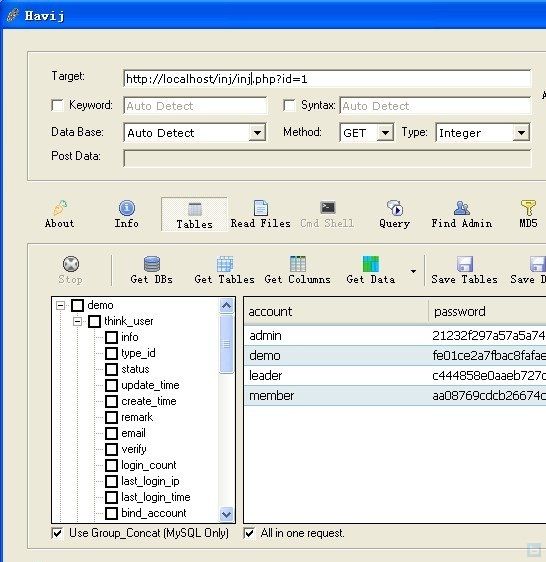Click the Get DBs database icon
This screenshot has height=562, width=546.
(x=152, y=264)
